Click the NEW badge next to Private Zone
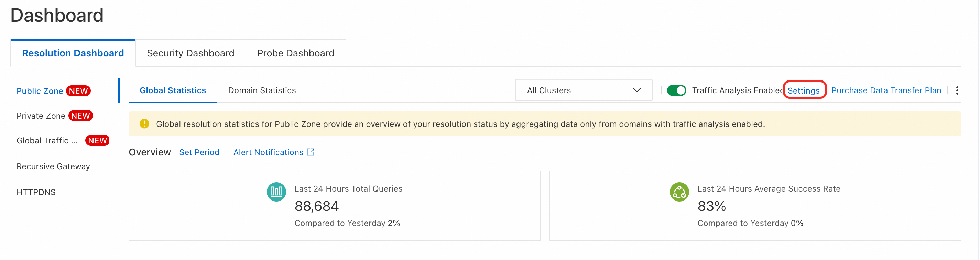 pos(81,116)
